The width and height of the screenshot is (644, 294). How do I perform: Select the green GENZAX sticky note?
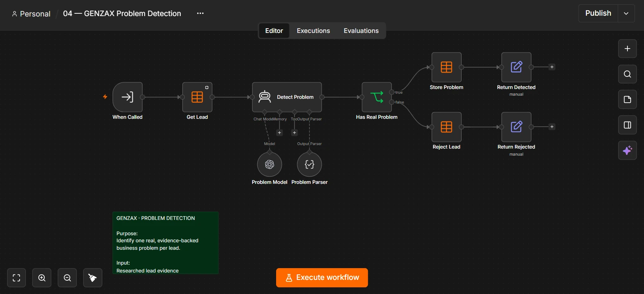pos(166,243)
